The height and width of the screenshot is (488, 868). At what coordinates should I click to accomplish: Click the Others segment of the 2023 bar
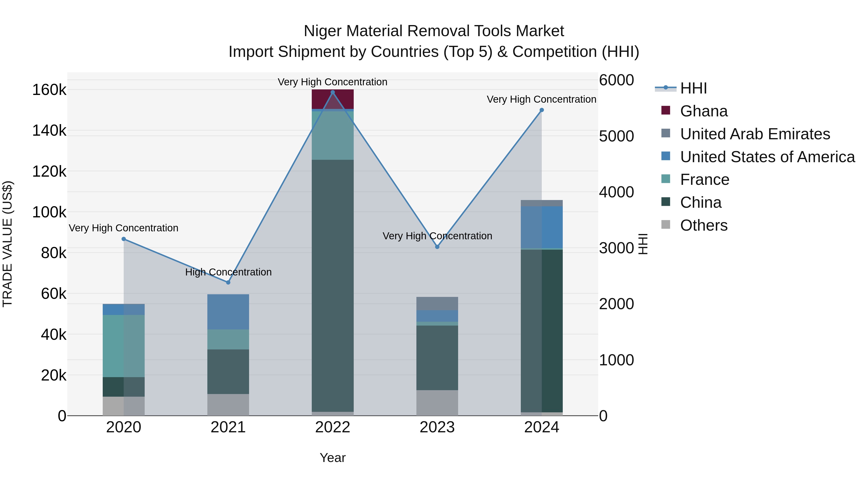(437, 403)
